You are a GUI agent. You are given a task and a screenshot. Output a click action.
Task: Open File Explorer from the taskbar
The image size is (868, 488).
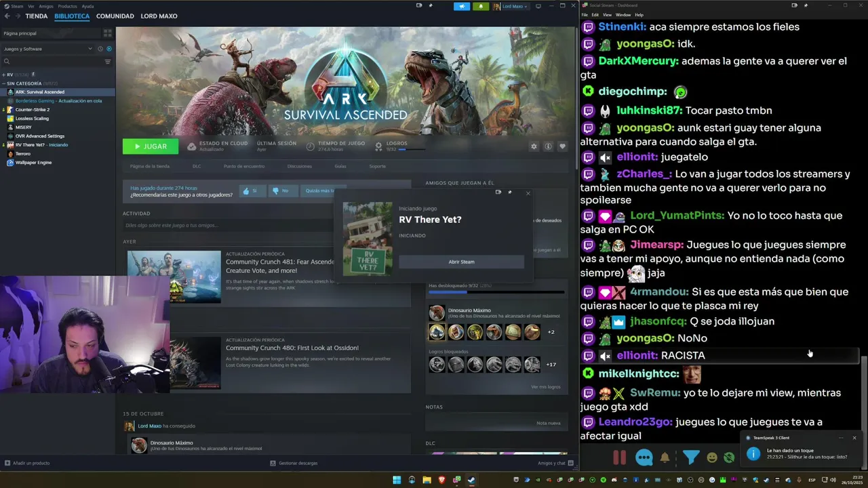tap(427, 480)
